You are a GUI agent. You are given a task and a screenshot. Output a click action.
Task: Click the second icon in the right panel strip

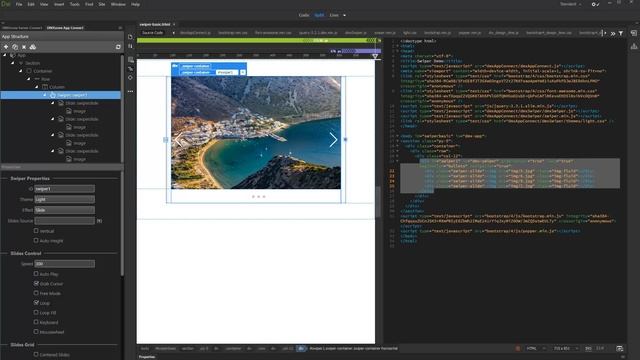[633, 46]
